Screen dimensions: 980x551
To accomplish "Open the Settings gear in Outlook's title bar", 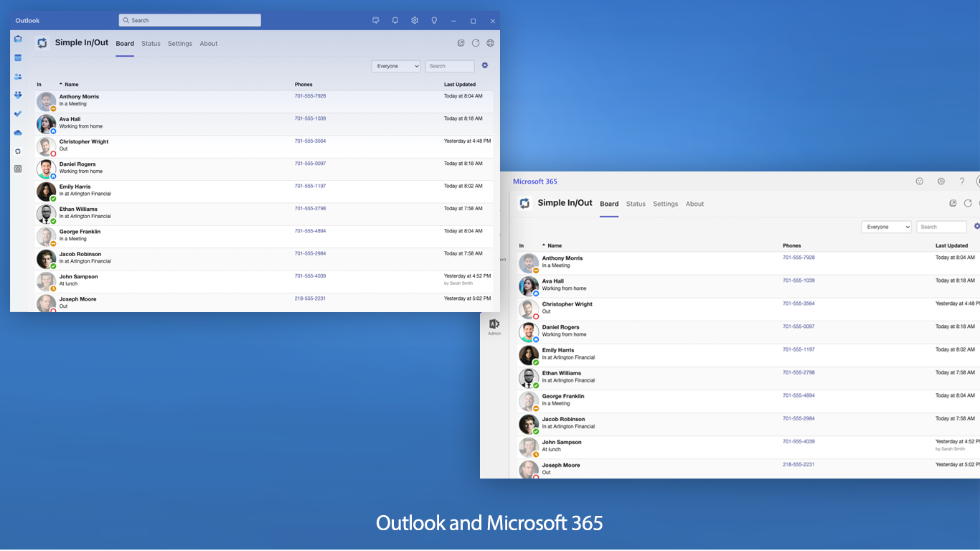I will (x=415, y=21).
